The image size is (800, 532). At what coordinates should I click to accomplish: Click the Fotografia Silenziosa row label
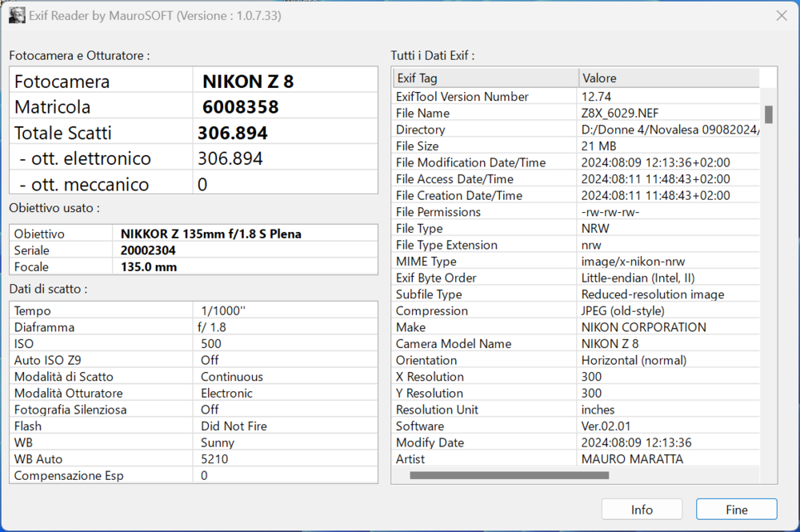70,410
